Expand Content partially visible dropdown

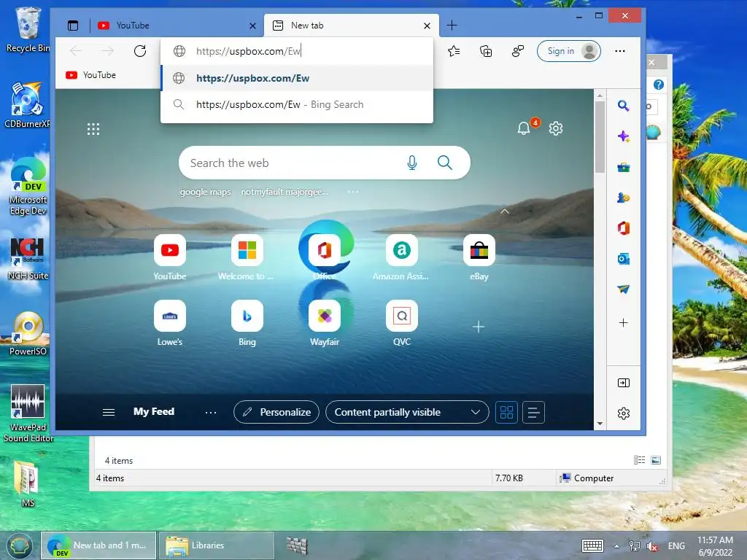click(x=407, y=413)
